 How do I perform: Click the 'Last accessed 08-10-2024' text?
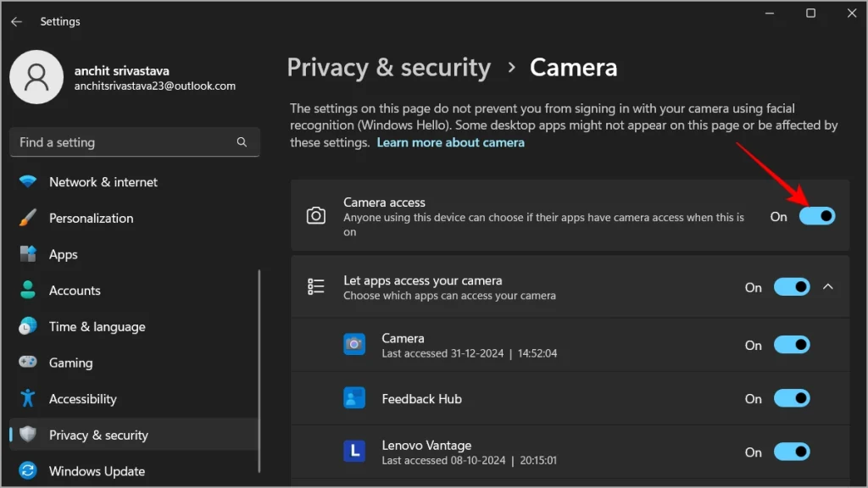click(x=443, y=460)
